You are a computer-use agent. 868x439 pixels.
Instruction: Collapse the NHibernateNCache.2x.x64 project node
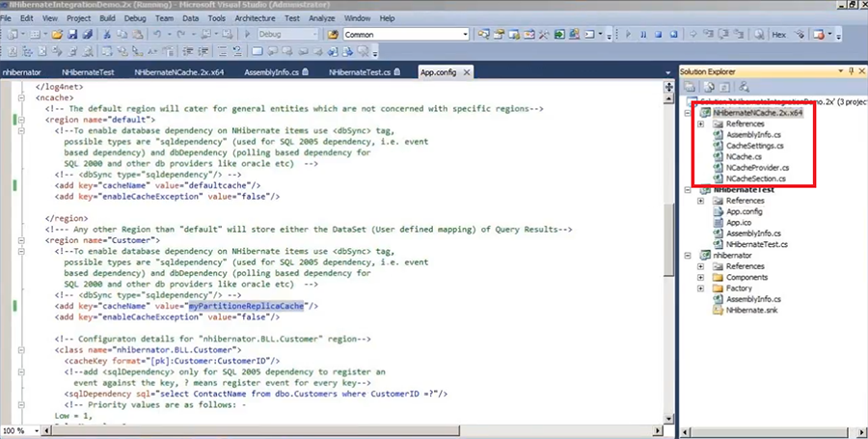pos(688,113)
